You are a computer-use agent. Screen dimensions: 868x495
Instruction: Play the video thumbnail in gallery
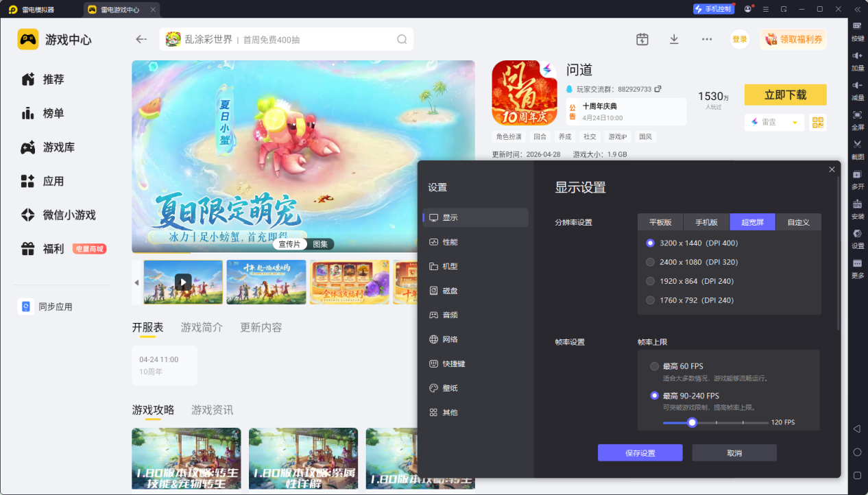click(x=183, y=282)
